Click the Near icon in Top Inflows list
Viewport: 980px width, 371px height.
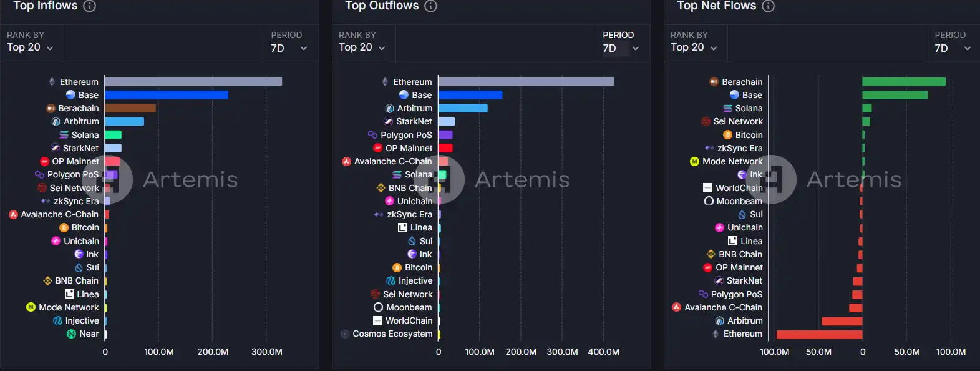coord(71,334)
